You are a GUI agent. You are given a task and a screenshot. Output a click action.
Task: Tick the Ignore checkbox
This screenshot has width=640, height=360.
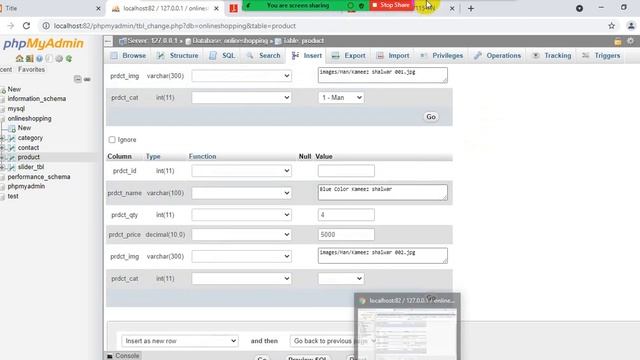coord(112,140)
